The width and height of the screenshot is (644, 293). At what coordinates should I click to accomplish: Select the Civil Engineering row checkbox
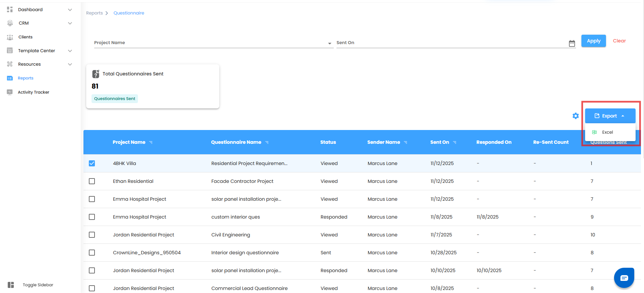click(92, 235)
